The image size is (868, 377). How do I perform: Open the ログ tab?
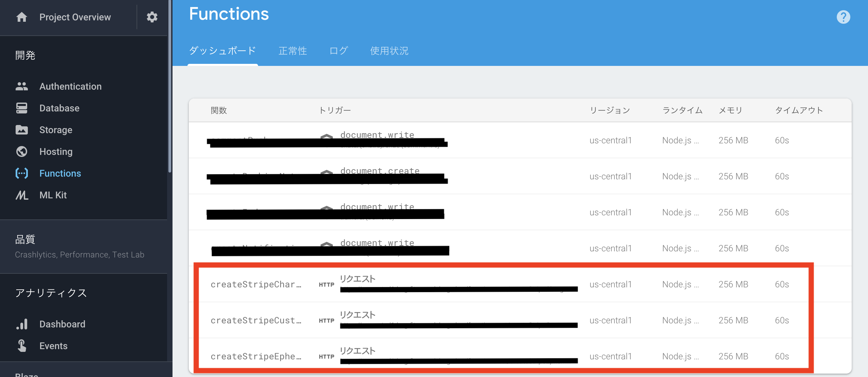(339, 51)
